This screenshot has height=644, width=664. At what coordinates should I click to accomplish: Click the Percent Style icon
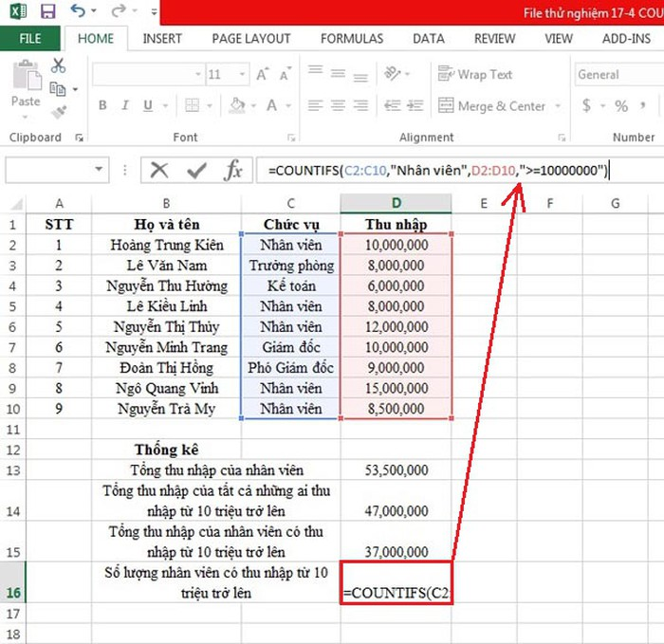[x=621, y=105]
